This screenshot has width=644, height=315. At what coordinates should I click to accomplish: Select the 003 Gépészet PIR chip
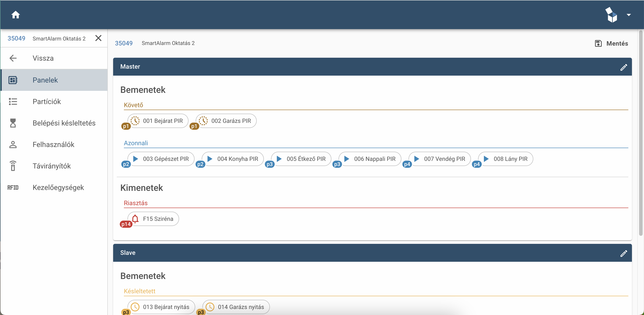pos(161,159)
